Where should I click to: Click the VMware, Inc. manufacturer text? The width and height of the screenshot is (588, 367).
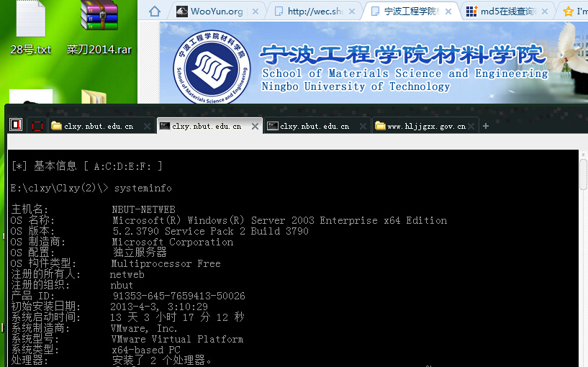coord(144,328)
